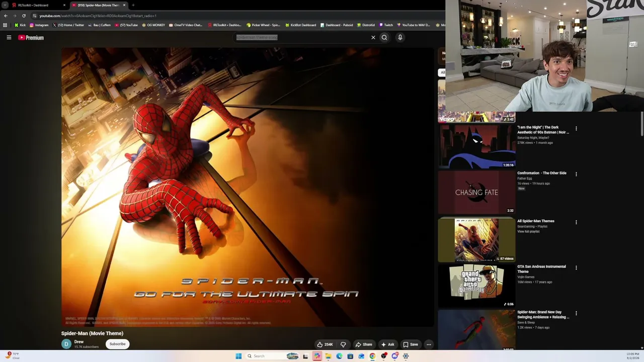Open the Drew channel name link
Screen dimensions: 644x362
point(79,342)
